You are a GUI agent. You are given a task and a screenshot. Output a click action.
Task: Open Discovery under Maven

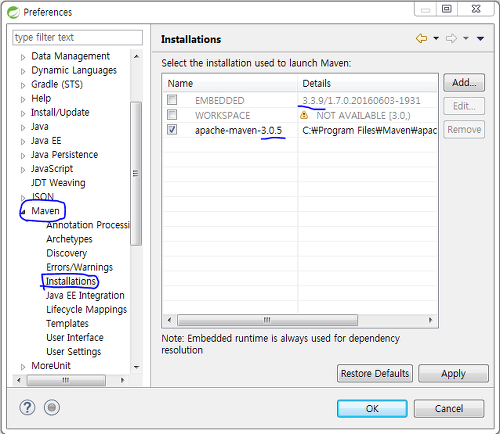click(x=67, y=253)
